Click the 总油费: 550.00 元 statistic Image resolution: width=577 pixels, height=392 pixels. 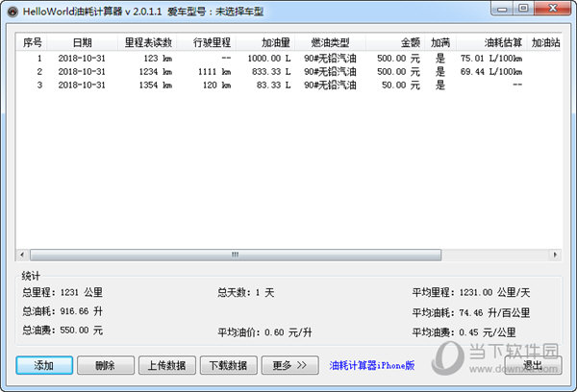point(63,331)
